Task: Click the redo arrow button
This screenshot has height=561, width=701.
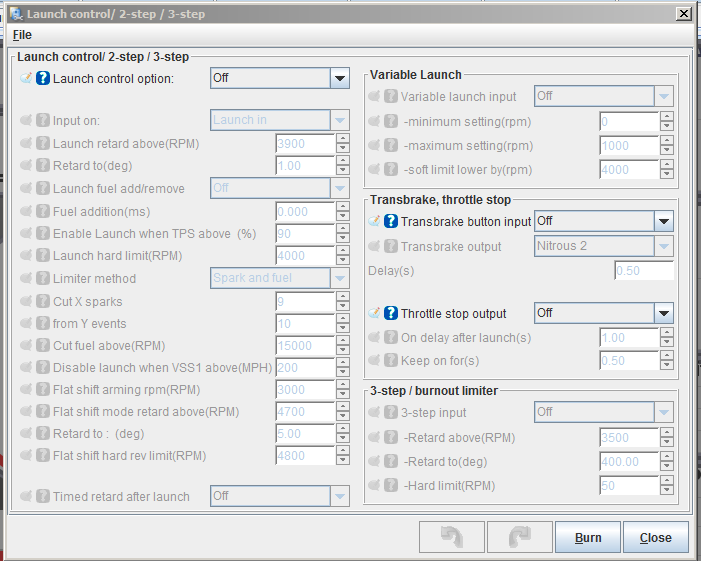Action: pos(520,537)
